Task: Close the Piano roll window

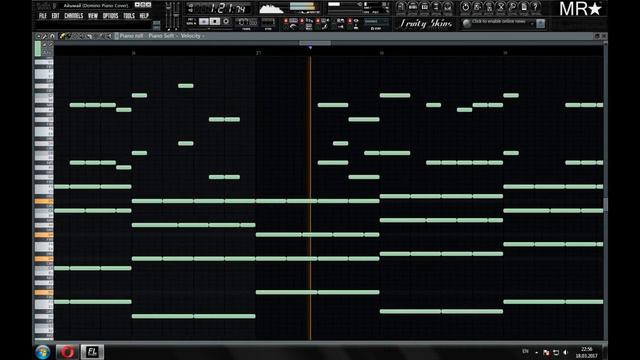Action: tap(604, 36)
